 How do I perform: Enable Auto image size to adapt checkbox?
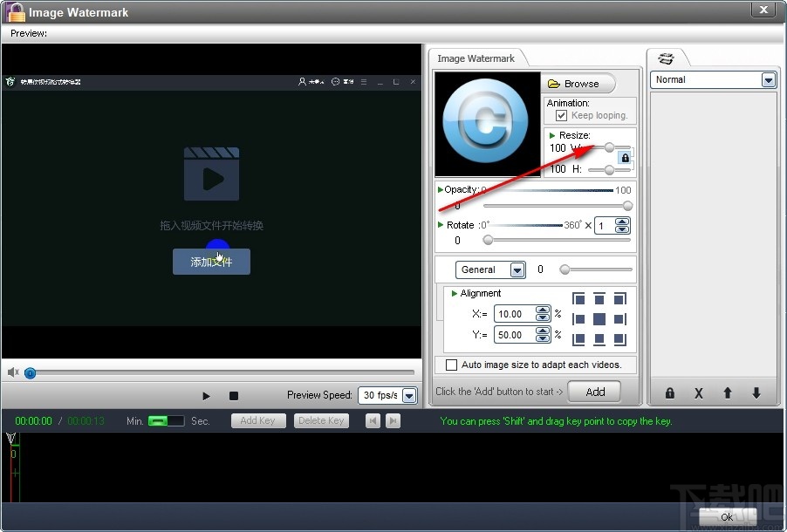(x=451, y=365)
